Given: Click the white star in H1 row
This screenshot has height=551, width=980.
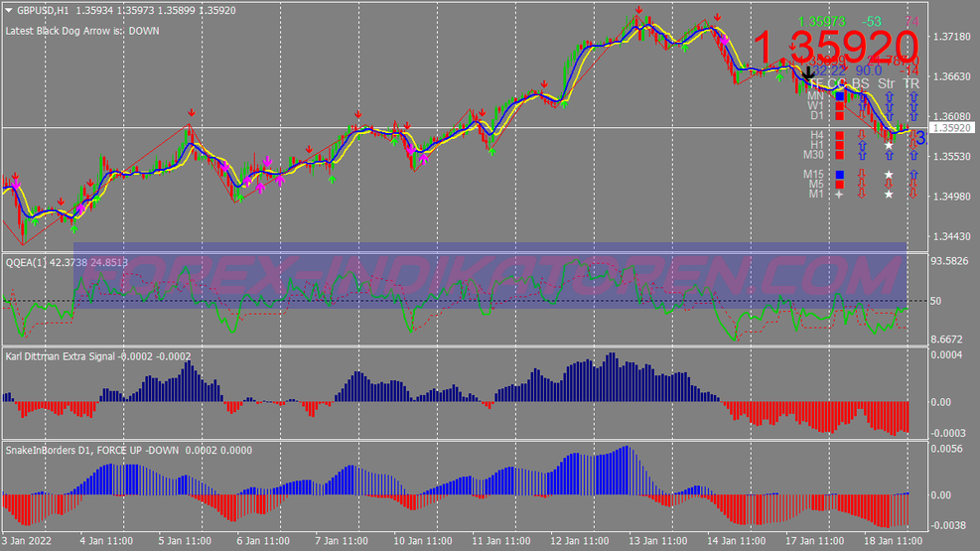Looking at the screenshot, I should (x=889, y=145).
